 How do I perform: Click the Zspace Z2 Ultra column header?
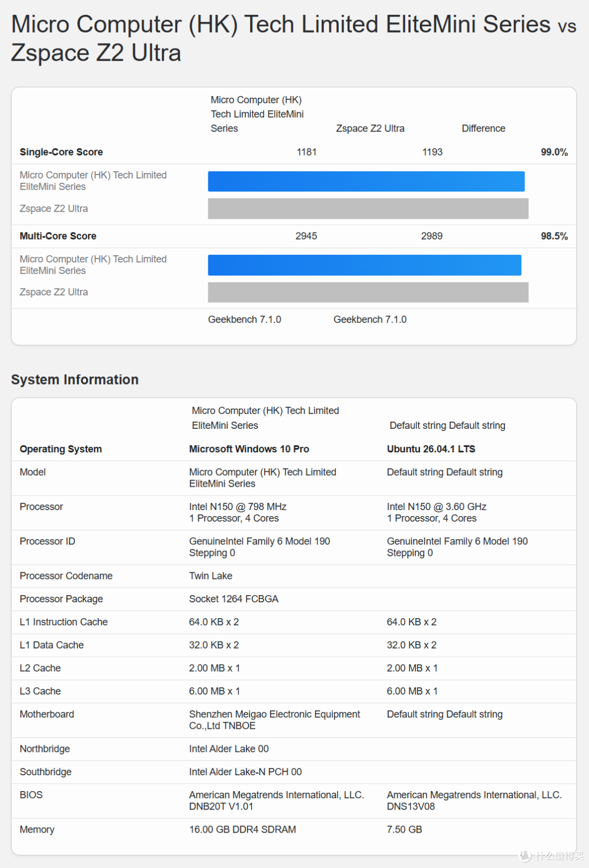point(370,128)
